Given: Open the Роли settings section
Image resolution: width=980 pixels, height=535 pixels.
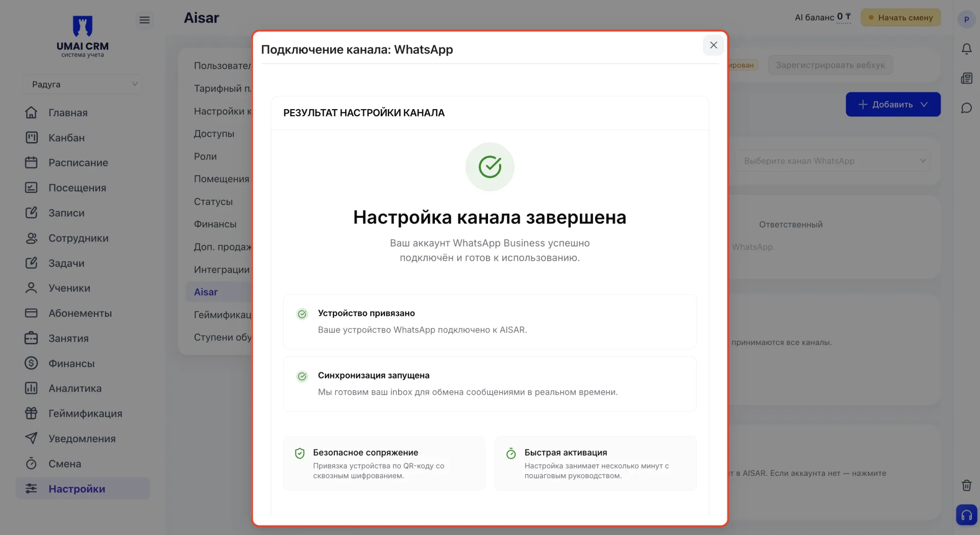Looking at the screenshot, I should pyautogui.click(x=205, y=157).
